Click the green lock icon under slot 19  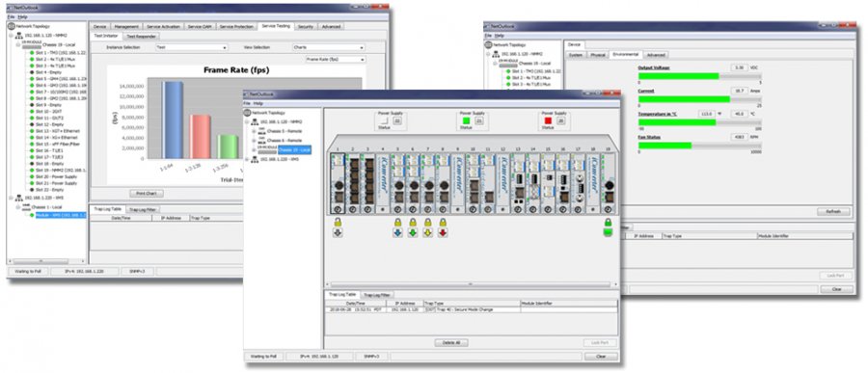[608, 223]
